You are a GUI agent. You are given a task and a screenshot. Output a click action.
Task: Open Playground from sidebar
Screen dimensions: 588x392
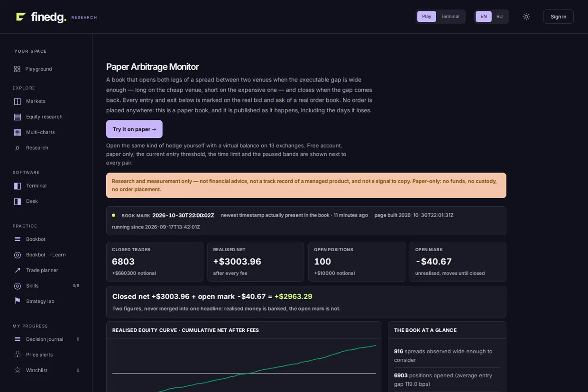click(38, 69)
